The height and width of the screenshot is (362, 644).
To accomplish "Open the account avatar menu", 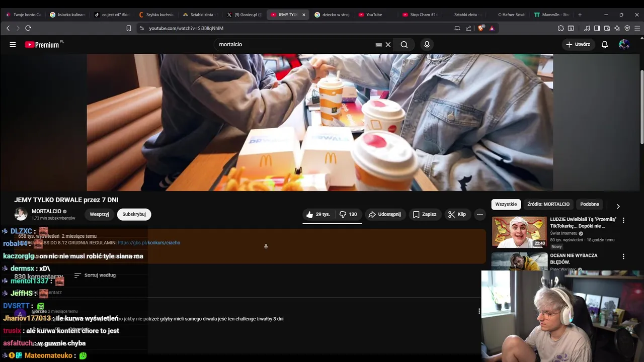I will point(624,44).
